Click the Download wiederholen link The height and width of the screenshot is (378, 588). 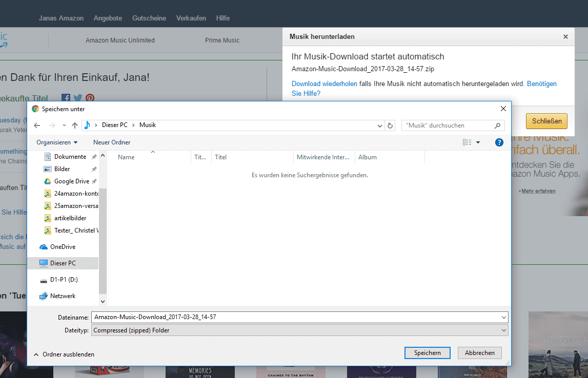tap(324, 84)
